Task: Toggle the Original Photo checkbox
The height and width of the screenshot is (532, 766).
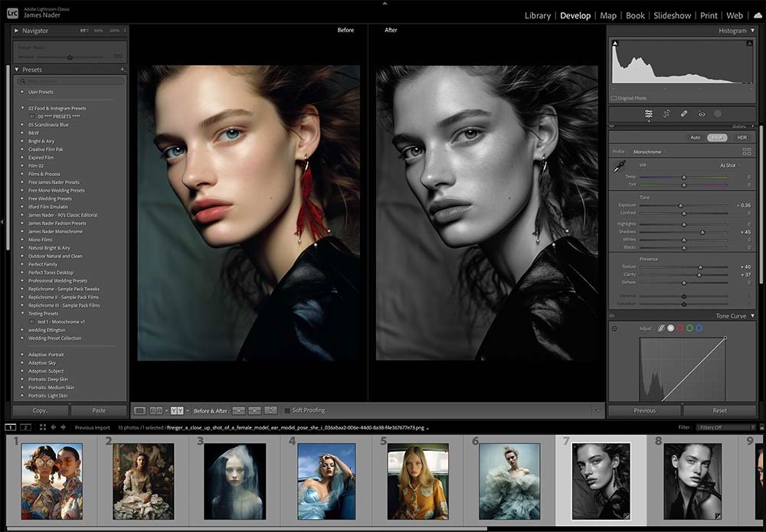Action: click(614, 98)
